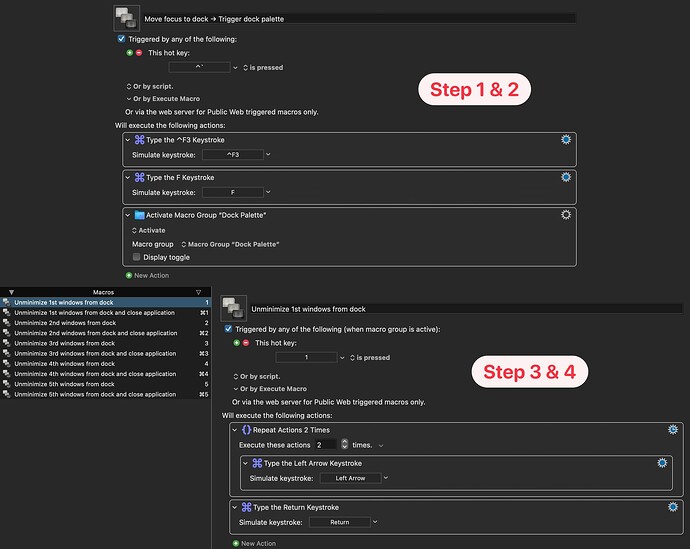Click the repeat count stepper next to 2
Viewport: 690px width, 549px height.
coord(344,444)
